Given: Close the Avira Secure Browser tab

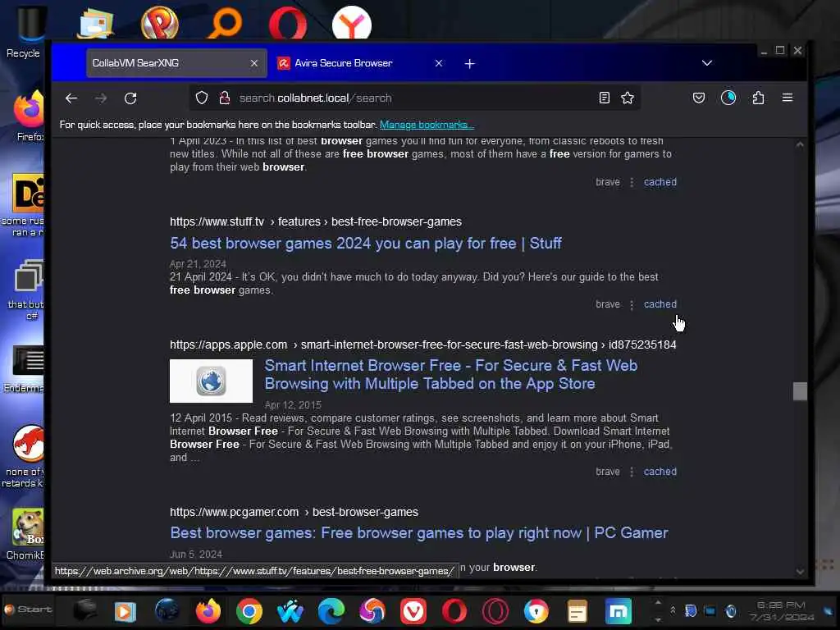Looking at the screenshot, I should 439,63.
